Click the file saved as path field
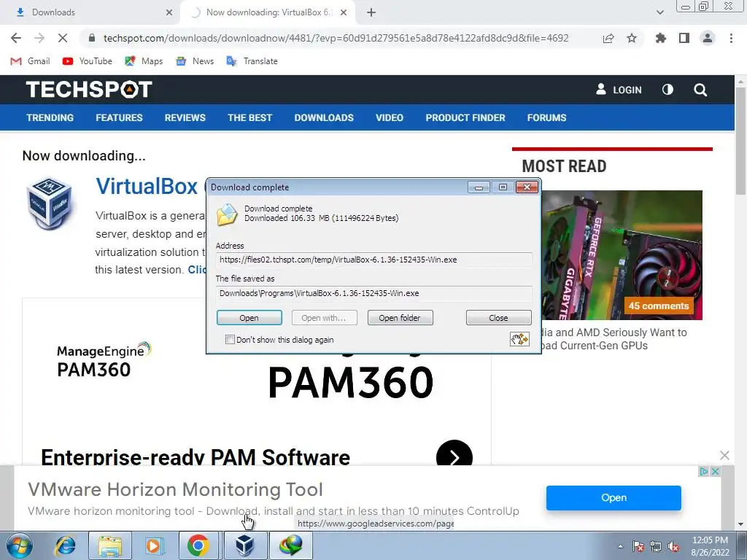747x560 pixels. click(x=373, y=293)
